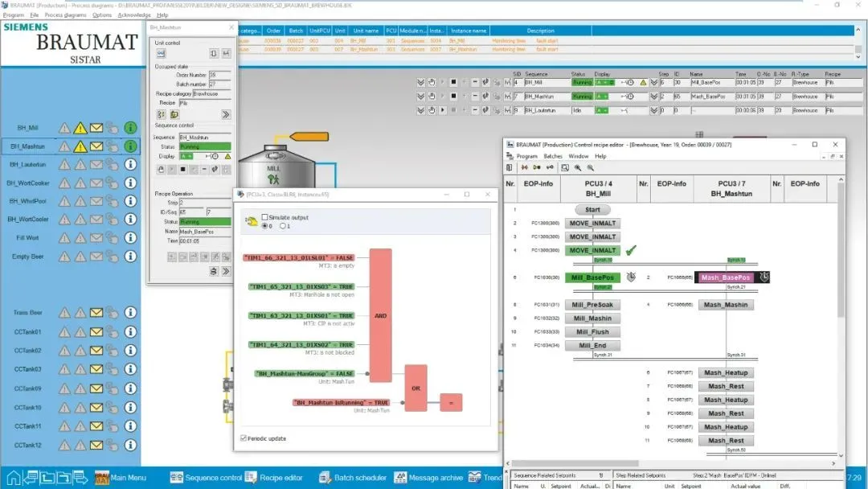Image resolution: width=868 pixels, height=489 pixels.
Task: Open the Process diagrams menu
Action: point(66,14)
